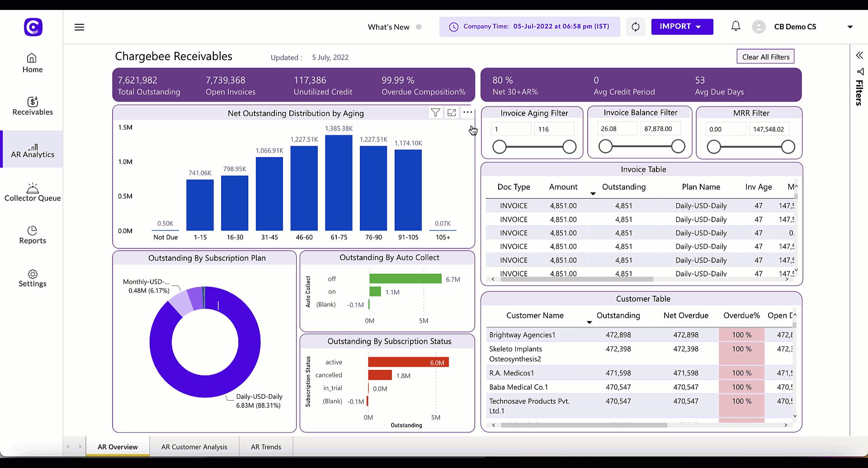
Task: Click the 61-75 aging bar
Action: [x=339, y=183]
